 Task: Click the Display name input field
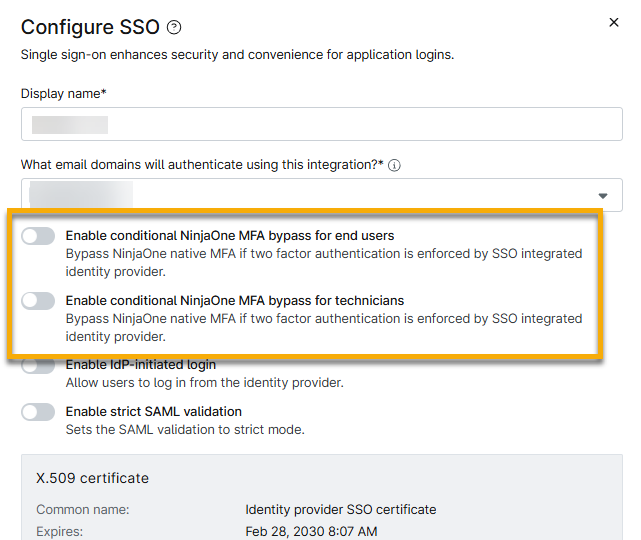coord(322,124)
